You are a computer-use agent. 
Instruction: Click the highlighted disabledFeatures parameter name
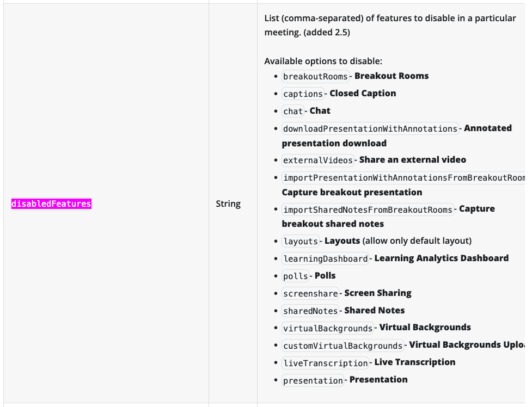[x=51, y=204]
